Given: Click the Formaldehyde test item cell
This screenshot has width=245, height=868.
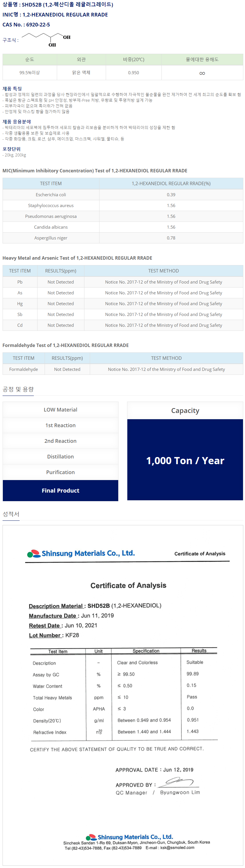Looking at the screenshot, I should pyautogui.click(x=24, y=369).
